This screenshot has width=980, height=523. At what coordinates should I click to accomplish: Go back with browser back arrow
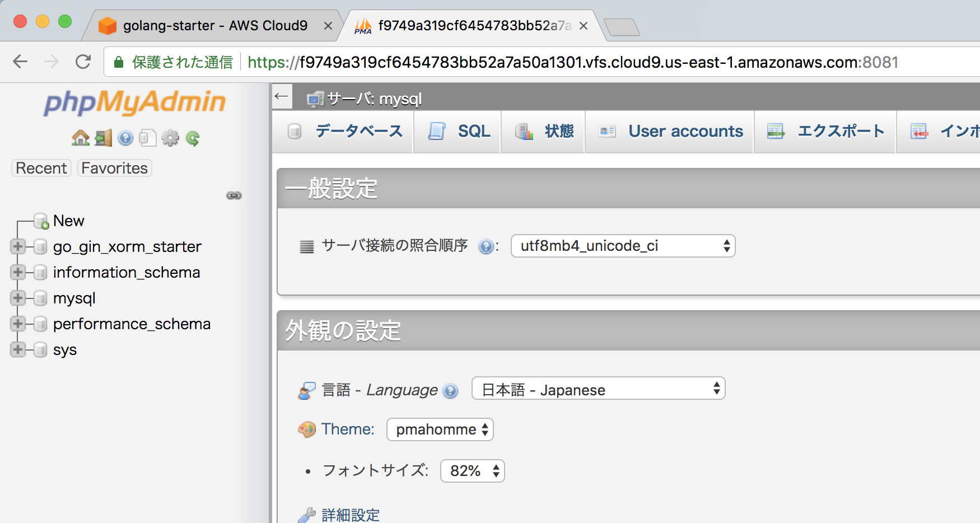click(20, 62)
